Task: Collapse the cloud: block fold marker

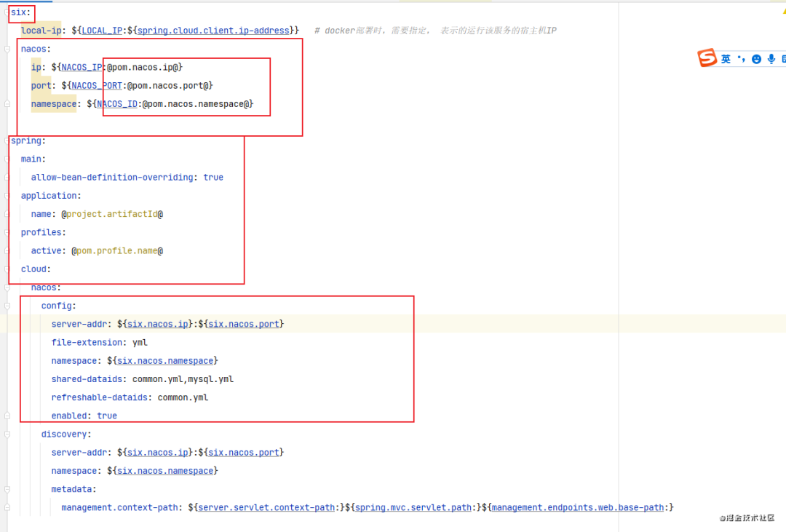Action: coord(7,269)
